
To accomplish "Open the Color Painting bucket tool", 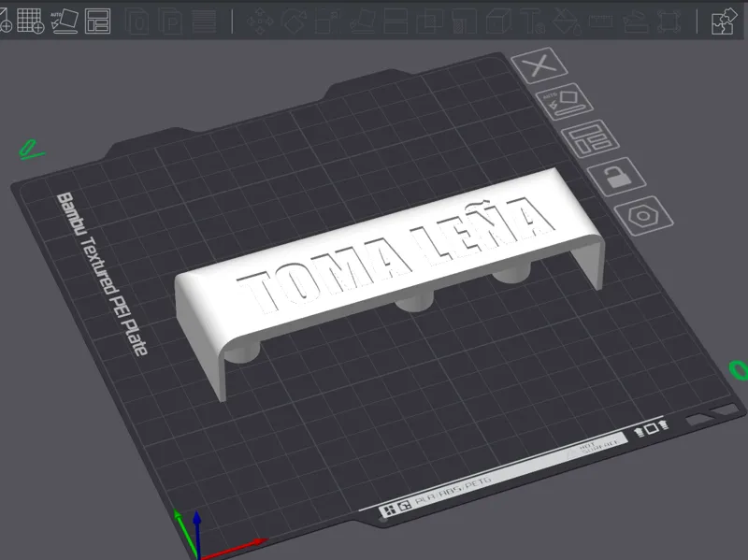I will (x=567, y=22).
